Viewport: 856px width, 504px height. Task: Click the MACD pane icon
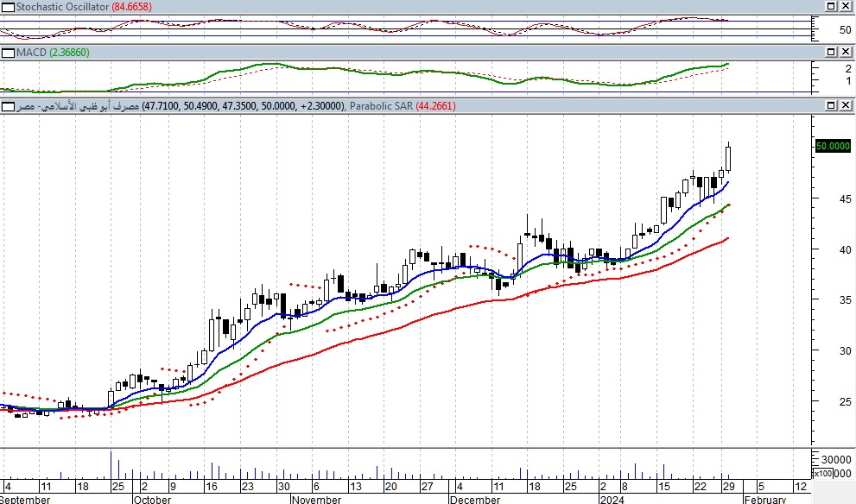[8, 54]
